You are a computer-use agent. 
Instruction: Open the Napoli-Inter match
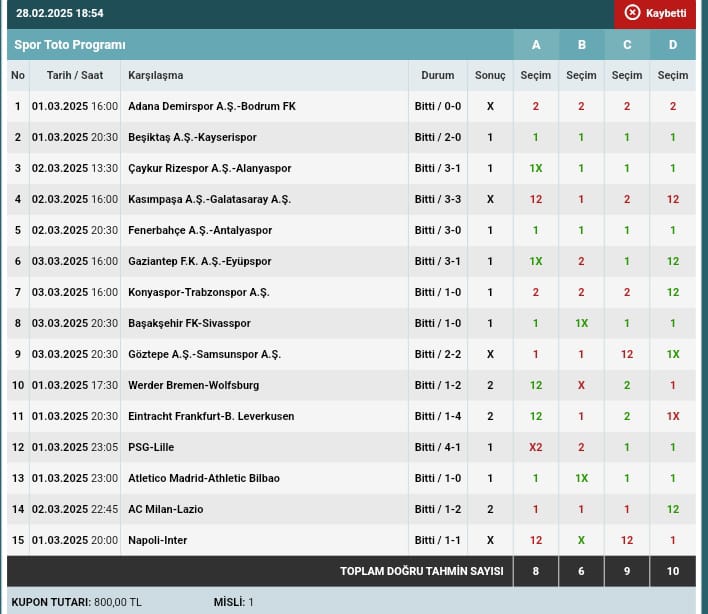coord(160,540)
